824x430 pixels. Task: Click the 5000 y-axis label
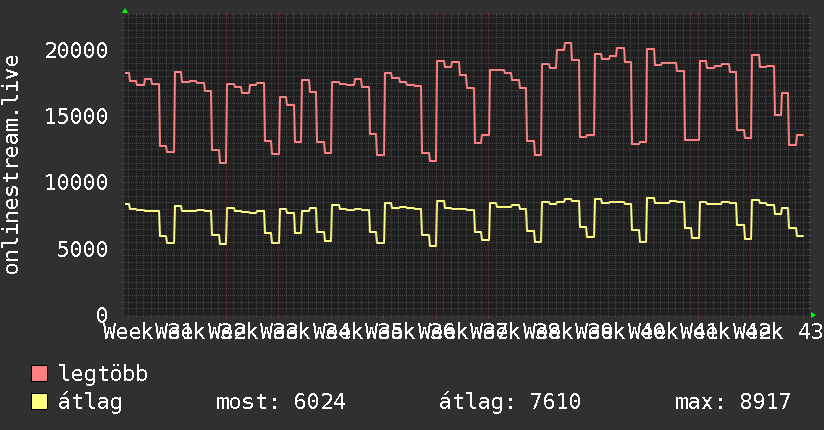point(83,249)
